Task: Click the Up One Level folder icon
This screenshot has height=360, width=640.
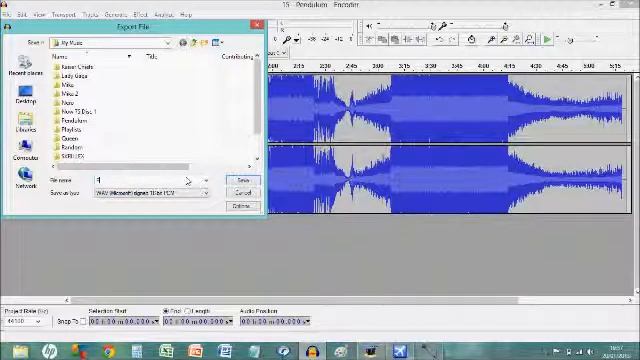Action: (193, 42)
